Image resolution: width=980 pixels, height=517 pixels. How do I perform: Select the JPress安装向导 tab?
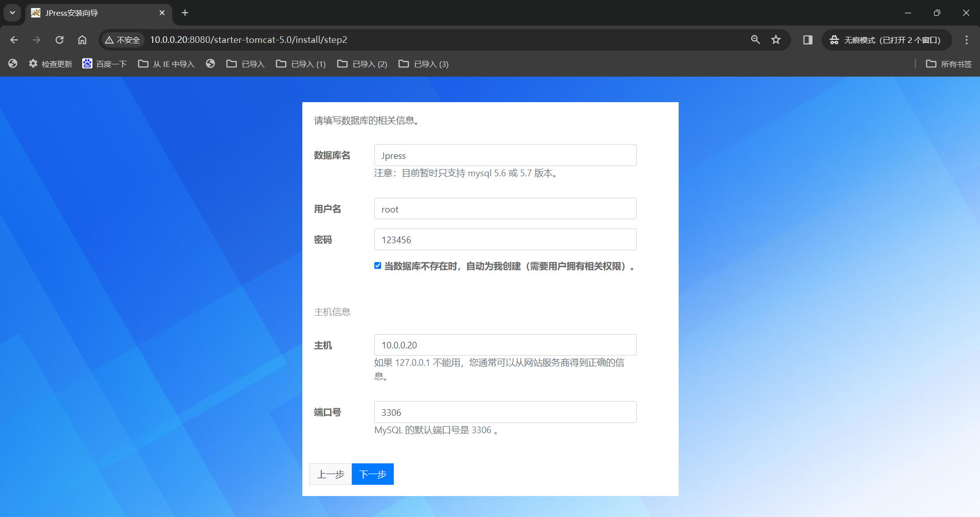pyautogui.click(x=99, y=13)
